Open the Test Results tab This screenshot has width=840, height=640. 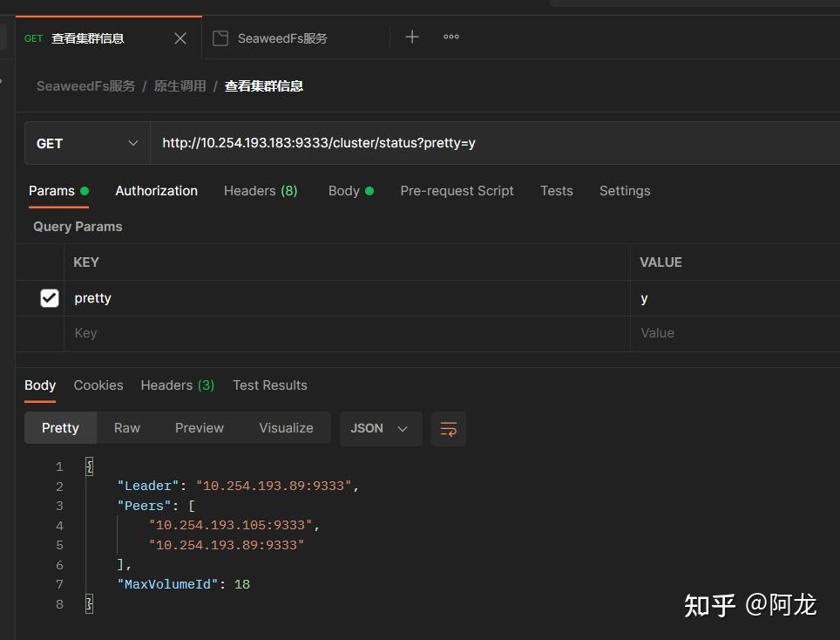269,385
